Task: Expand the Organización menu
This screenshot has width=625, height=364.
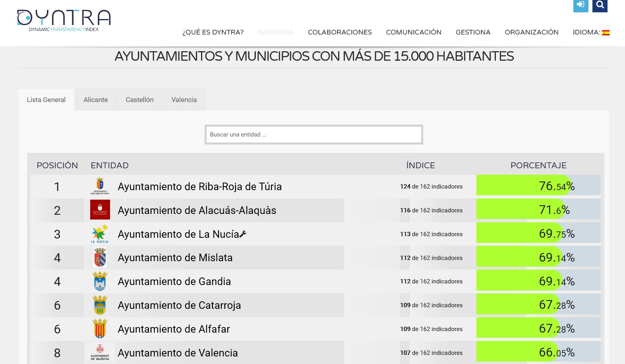Action: [531, 33]
